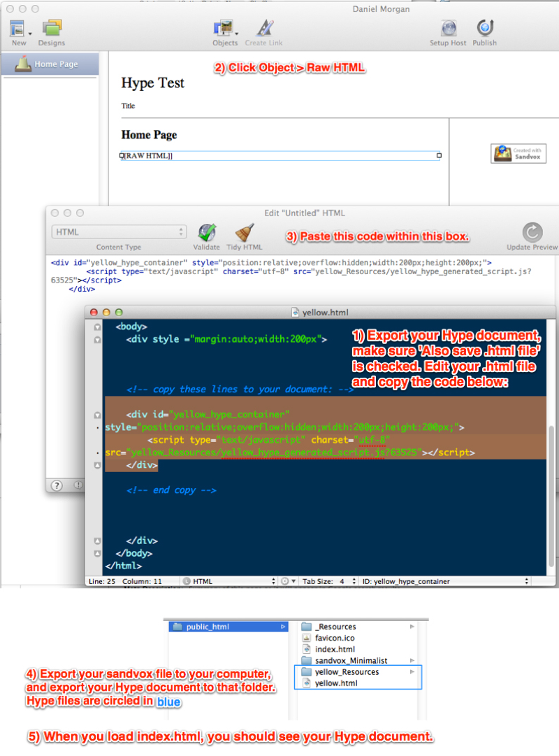Toggle fold marker beside closing body tag
The image size is (559, 756).
pyautogui.click(x=97, y=553)
